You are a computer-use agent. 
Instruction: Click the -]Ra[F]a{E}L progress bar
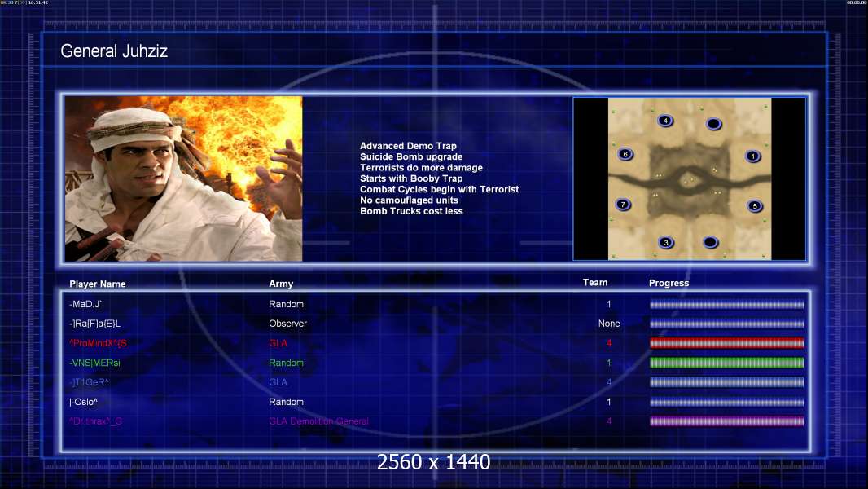click(x=726, y=324)
